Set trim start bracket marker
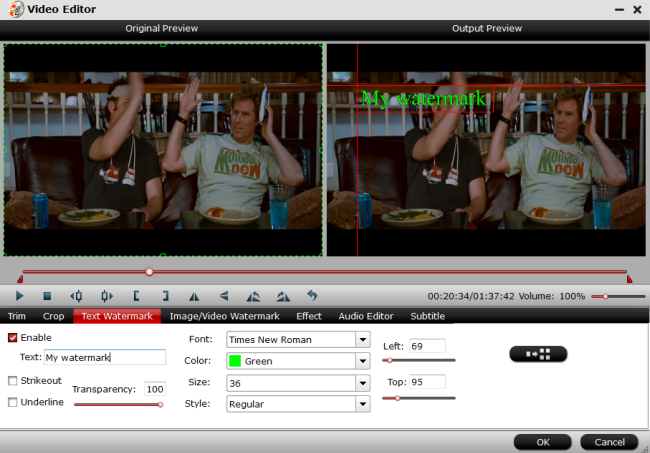The width and height of the screenshot is (650, 453). (x=136, y=296)
